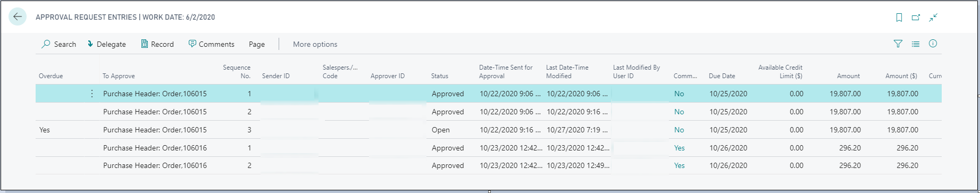The image size is (980, 193).
Task: Click the Last Modified By User ID header
Action: tap(636, 72)
